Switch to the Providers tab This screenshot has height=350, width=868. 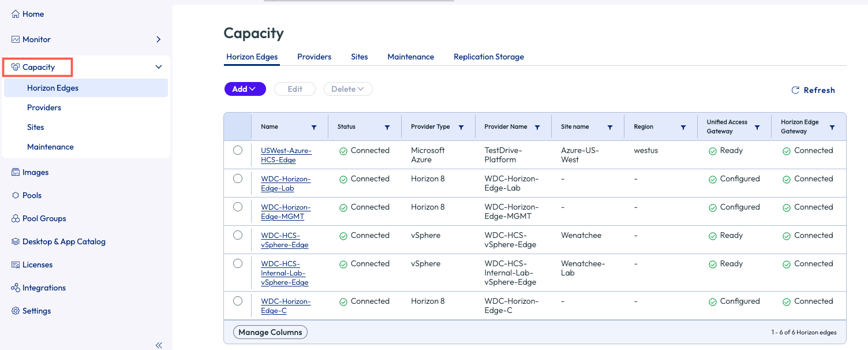[x=314, y=57]
